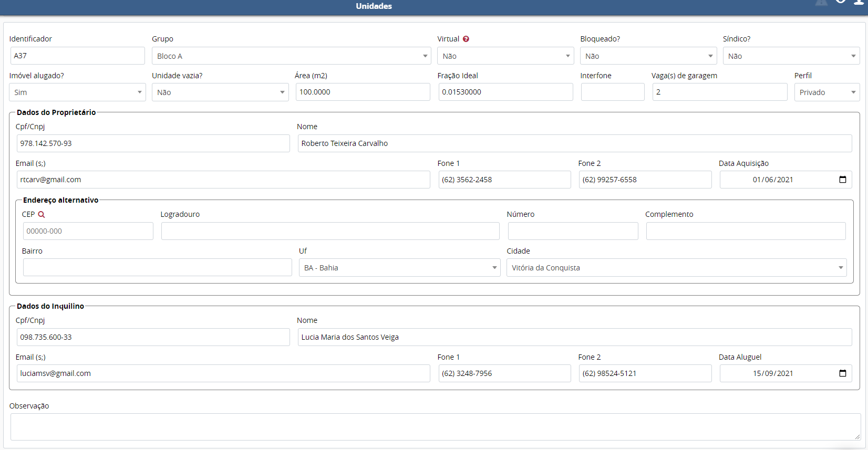Click the inquilino Email field

(x=223, y=373)
